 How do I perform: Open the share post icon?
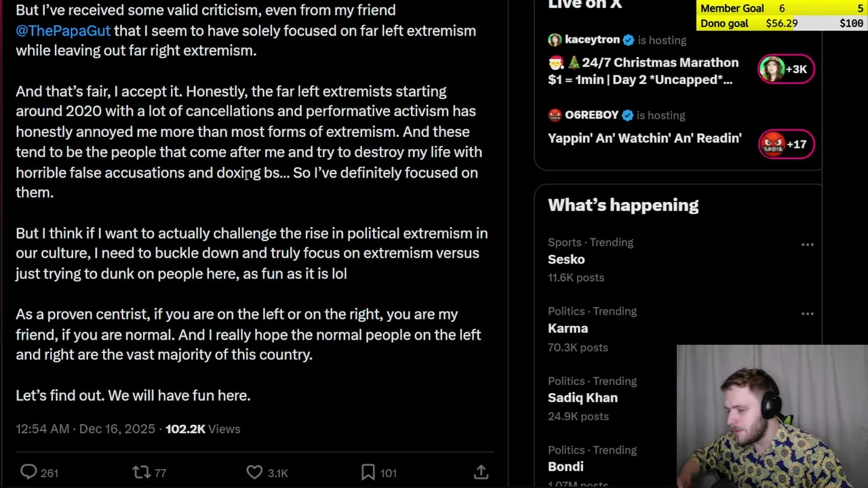[x=481, y=472]
